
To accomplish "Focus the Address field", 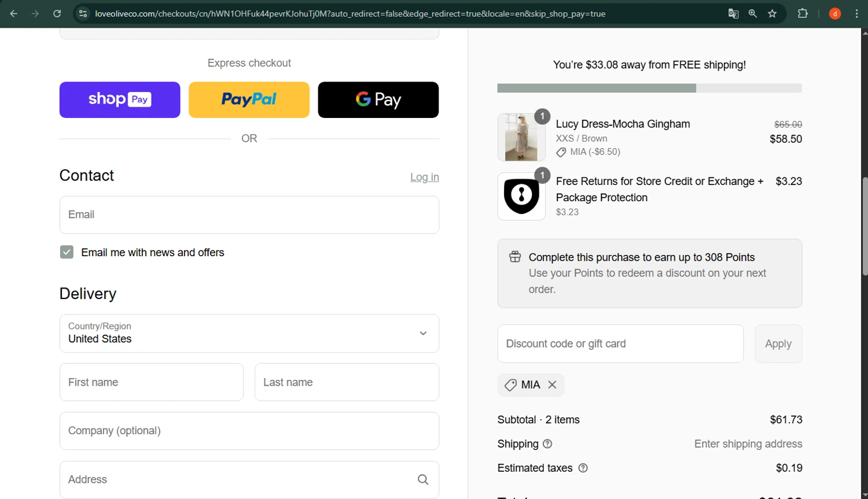I will [249, 479].
